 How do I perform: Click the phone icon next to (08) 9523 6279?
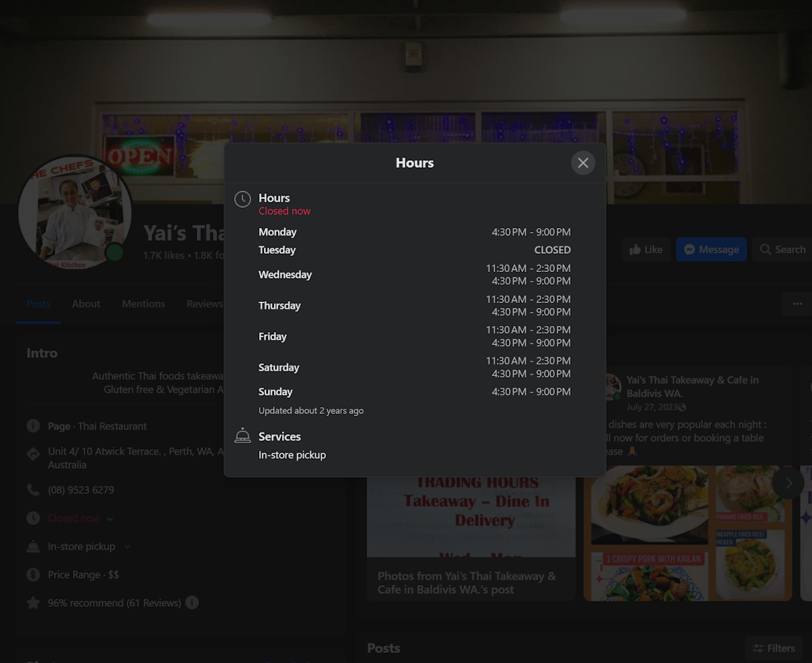[33, 490]
